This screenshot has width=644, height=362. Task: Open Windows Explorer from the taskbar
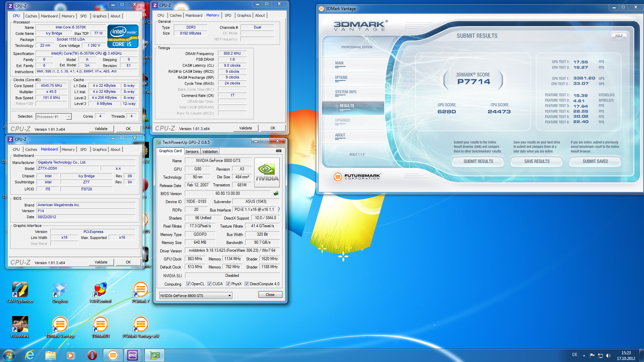pos(50,355)
